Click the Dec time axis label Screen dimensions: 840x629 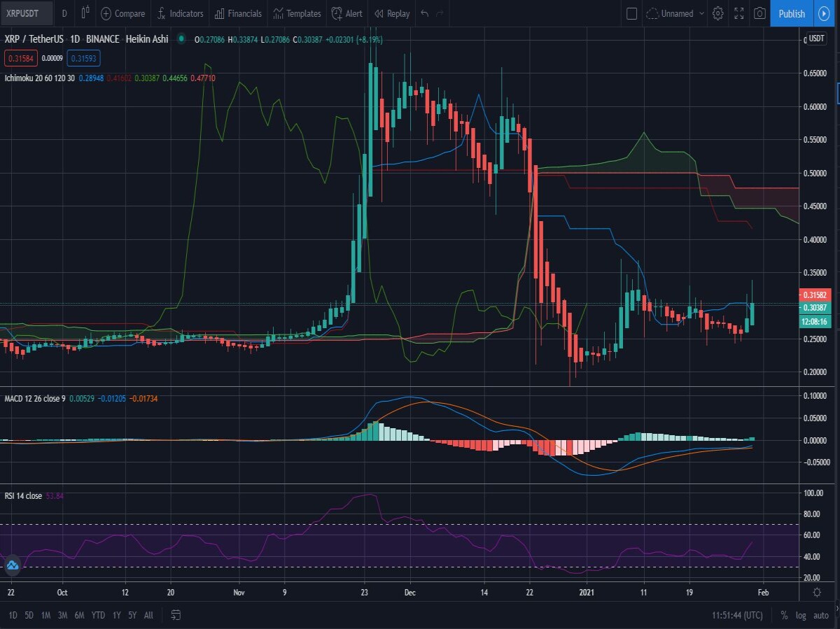[410, 592]
